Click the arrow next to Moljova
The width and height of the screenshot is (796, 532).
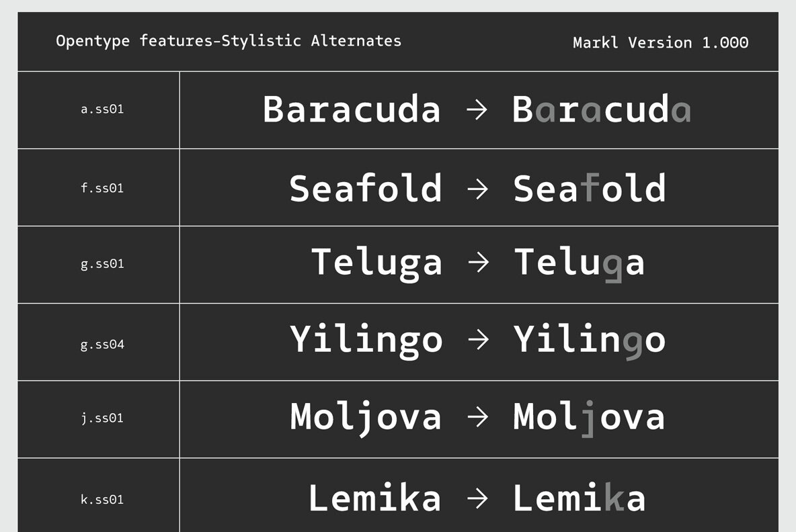pos(477,417)
